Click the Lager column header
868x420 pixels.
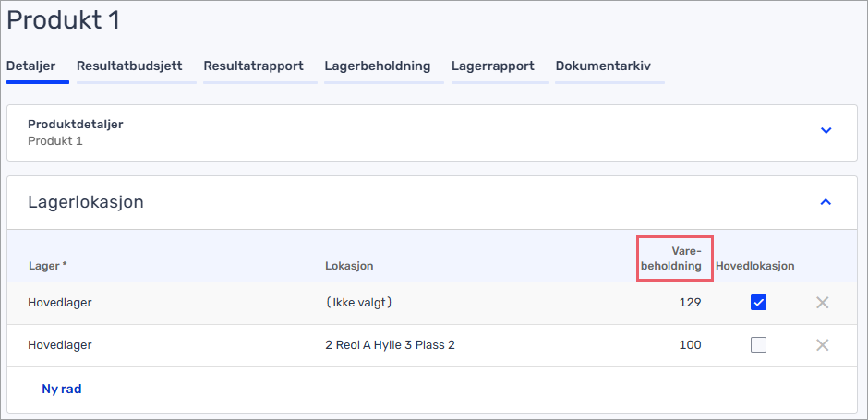click(47, 266)
